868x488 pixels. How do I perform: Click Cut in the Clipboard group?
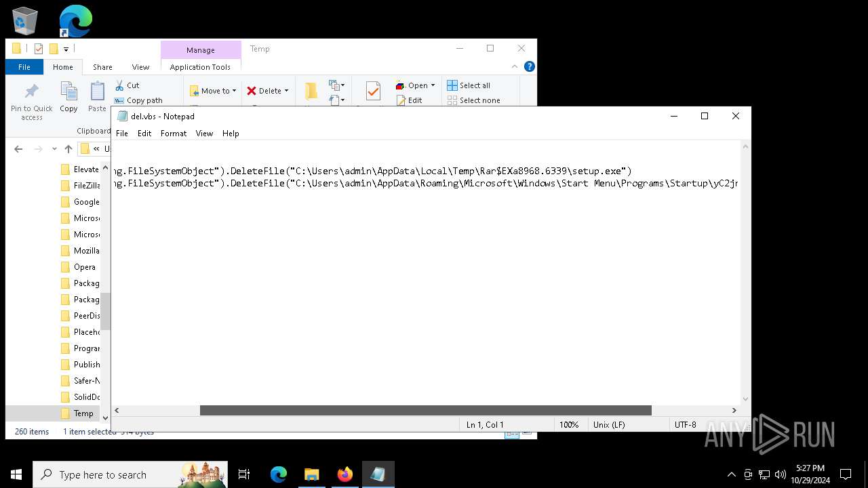coord(127,85)
